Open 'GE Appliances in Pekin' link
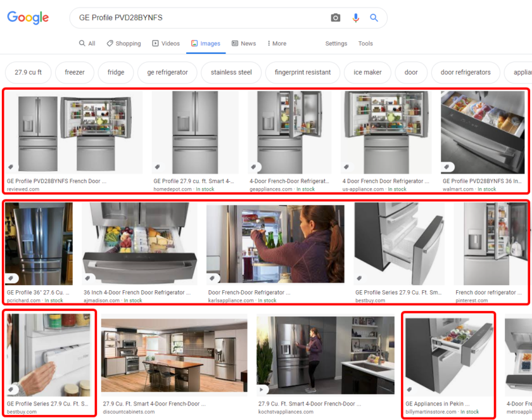Screen dimensions: 532x420 (438, 404)
